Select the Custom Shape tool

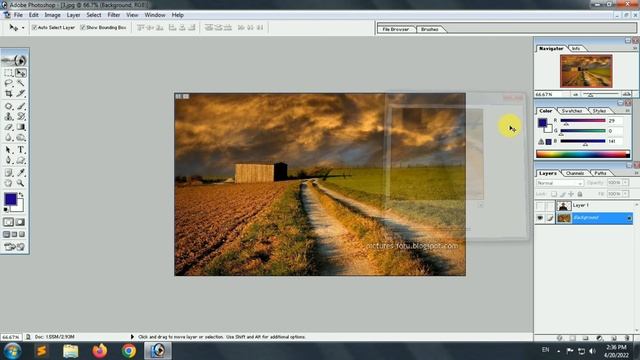[21, 160]
